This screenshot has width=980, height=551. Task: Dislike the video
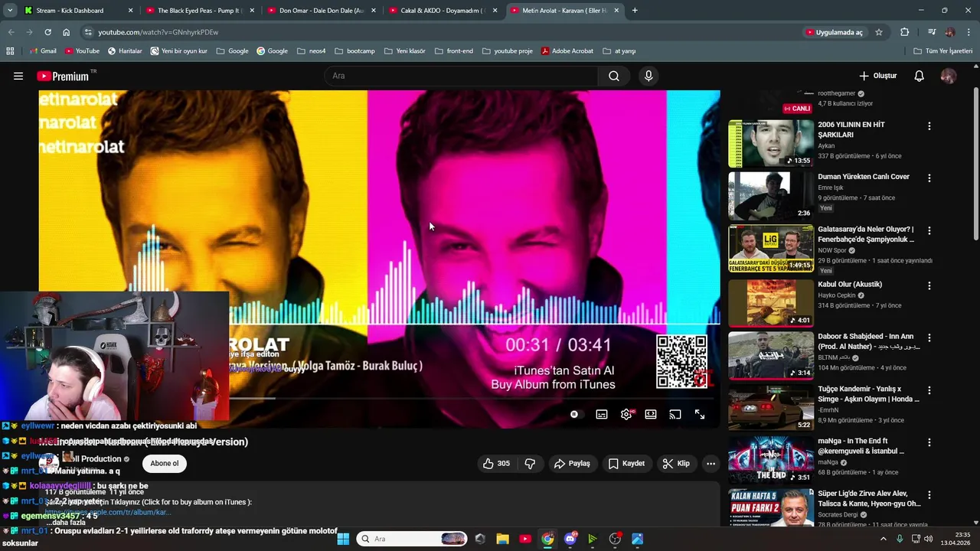click(x=530, y=463)
